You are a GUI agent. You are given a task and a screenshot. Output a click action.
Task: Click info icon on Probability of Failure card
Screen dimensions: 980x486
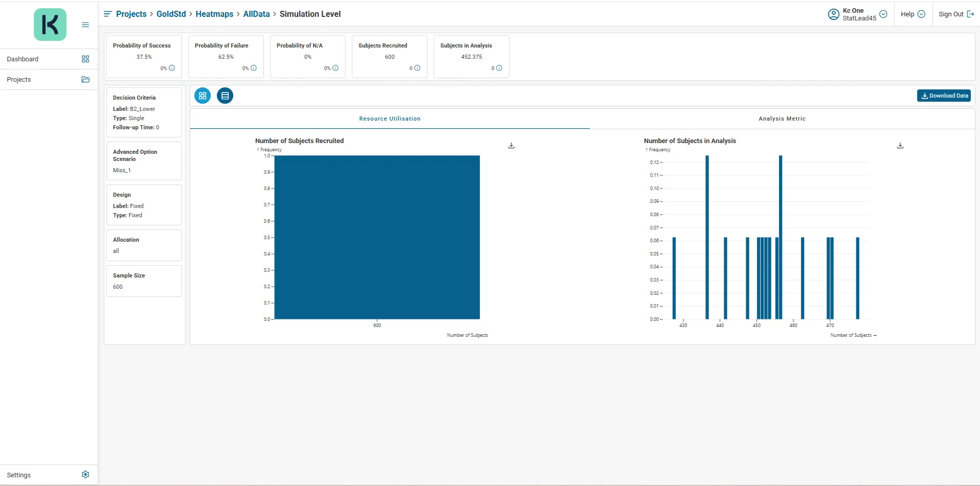tap(254, 68)
